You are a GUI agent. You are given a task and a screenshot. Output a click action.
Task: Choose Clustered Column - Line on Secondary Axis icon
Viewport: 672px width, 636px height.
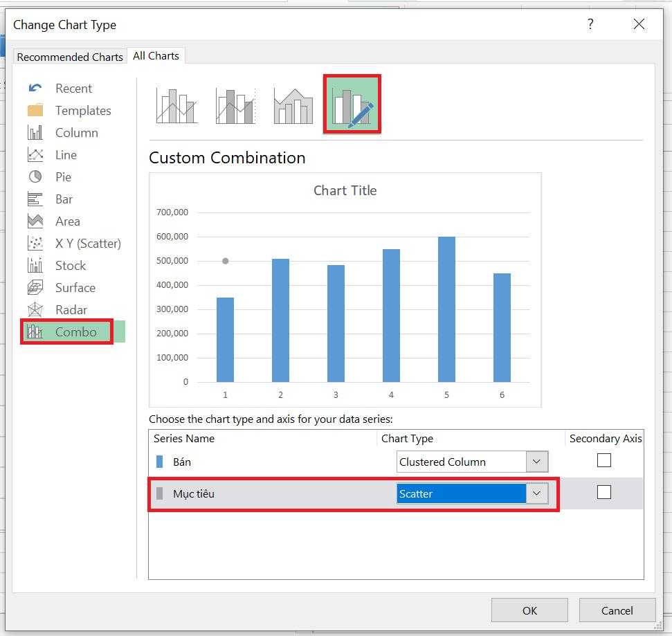point(235,105)
